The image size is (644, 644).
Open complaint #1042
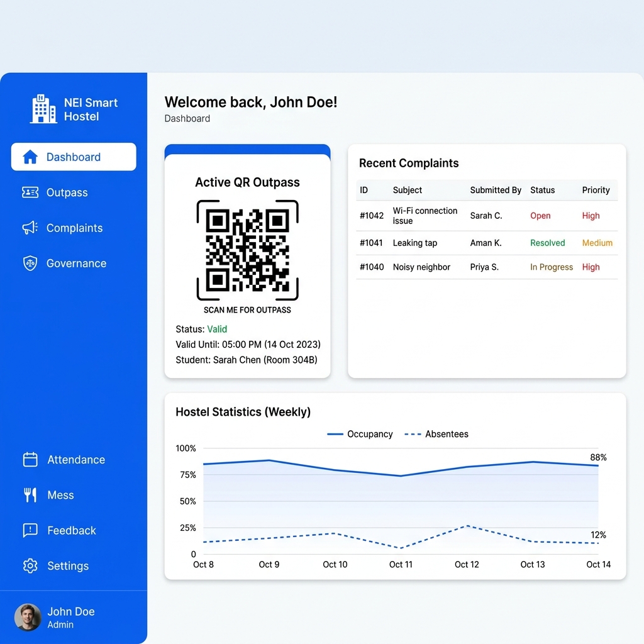coord(371,216)
